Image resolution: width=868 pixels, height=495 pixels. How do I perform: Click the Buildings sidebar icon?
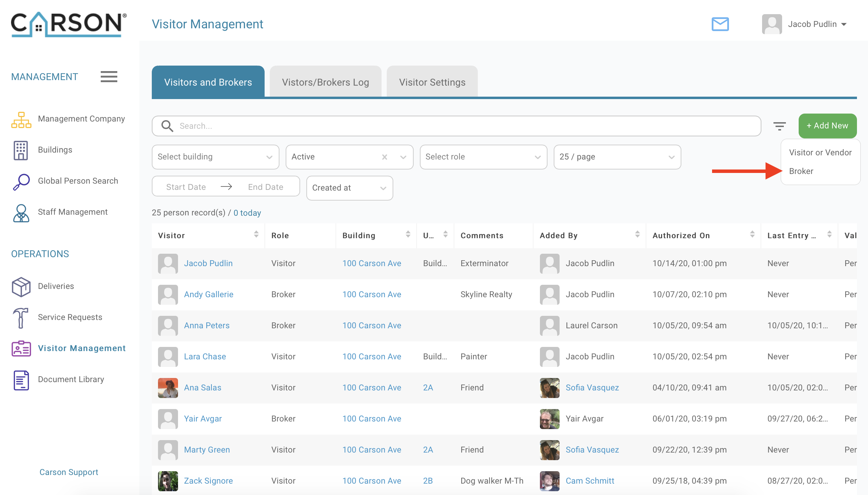point(21,150)
